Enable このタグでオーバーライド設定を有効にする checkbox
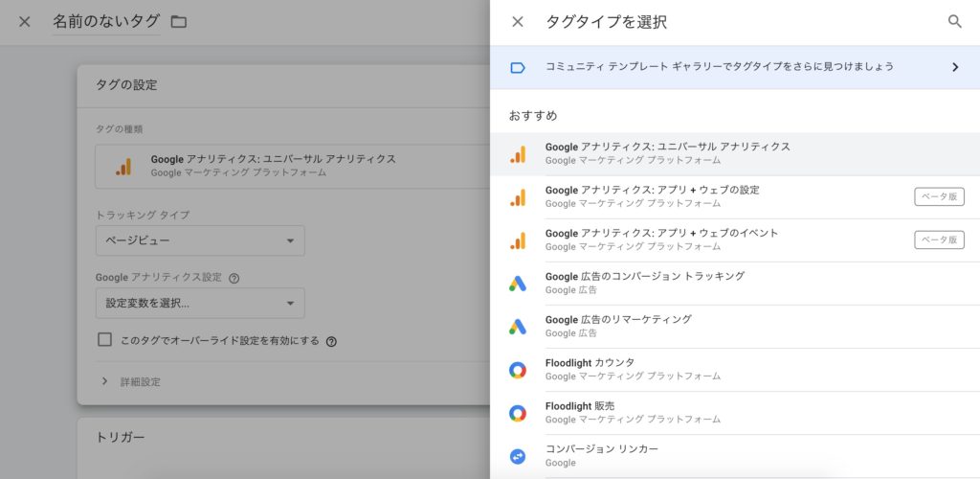 (105, 340)
